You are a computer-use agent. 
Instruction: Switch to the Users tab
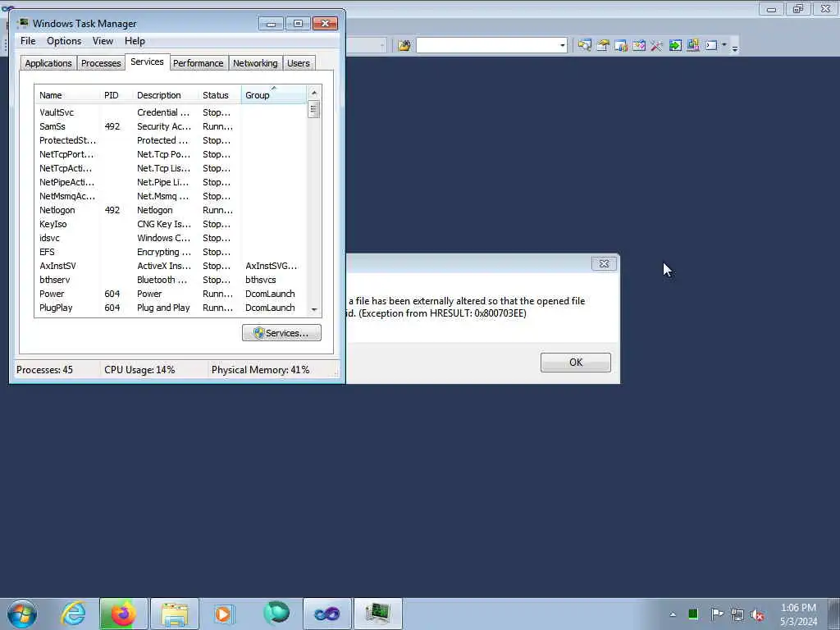click(299, 63)
